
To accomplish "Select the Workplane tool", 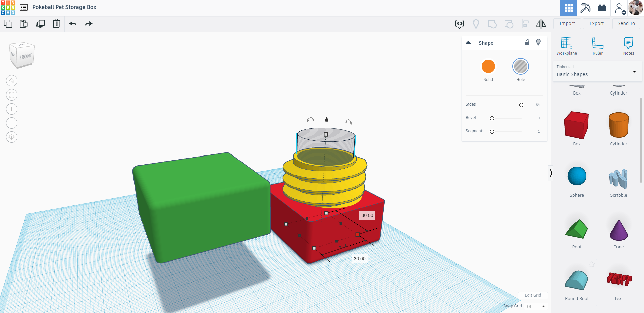I will pos(567,46).
